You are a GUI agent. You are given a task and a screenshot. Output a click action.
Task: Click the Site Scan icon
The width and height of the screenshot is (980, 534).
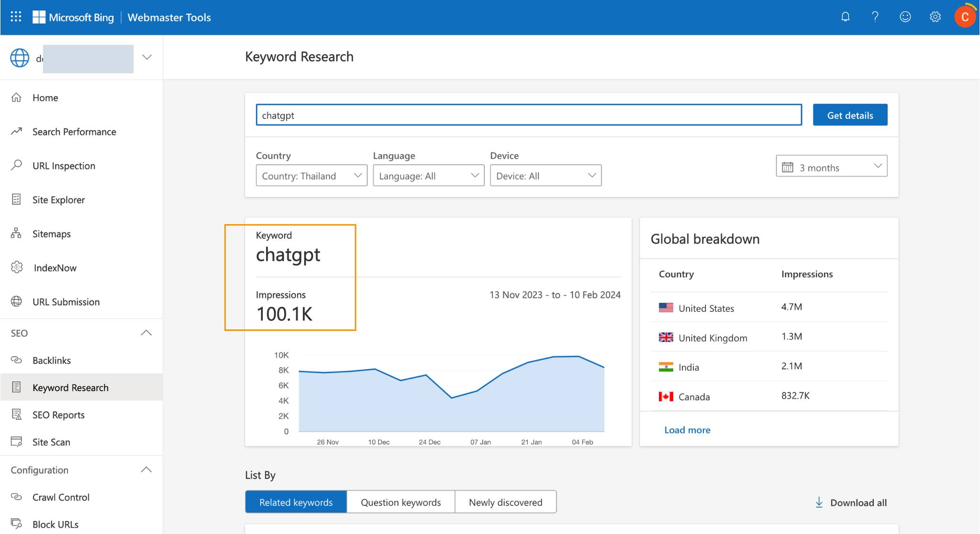click(16, 442)
